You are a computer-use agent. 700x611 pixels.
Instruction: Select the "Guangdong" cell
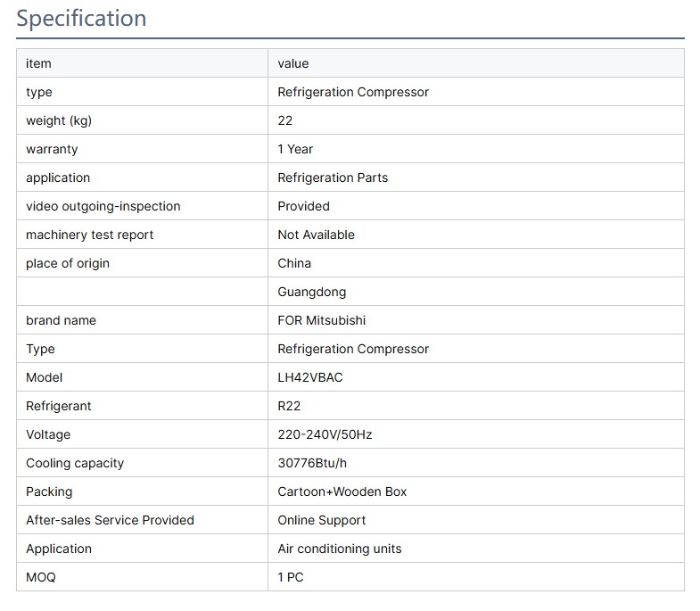(x=312, y=292)
